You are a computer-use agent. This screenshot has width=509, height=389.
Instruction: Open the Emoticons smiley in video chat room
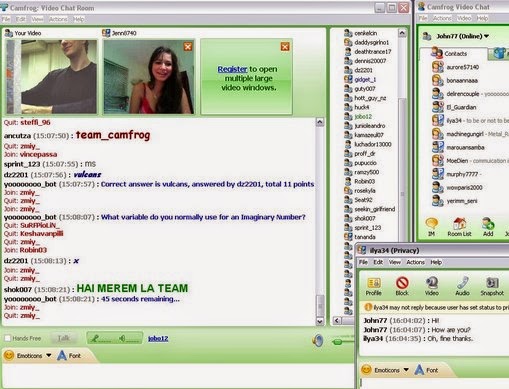pos(9,355)
